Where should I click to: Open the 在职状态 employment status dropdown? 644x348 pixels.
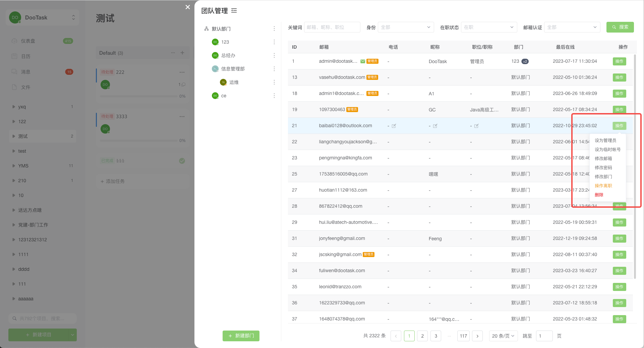pyautogui.click(x=488, y=27)
